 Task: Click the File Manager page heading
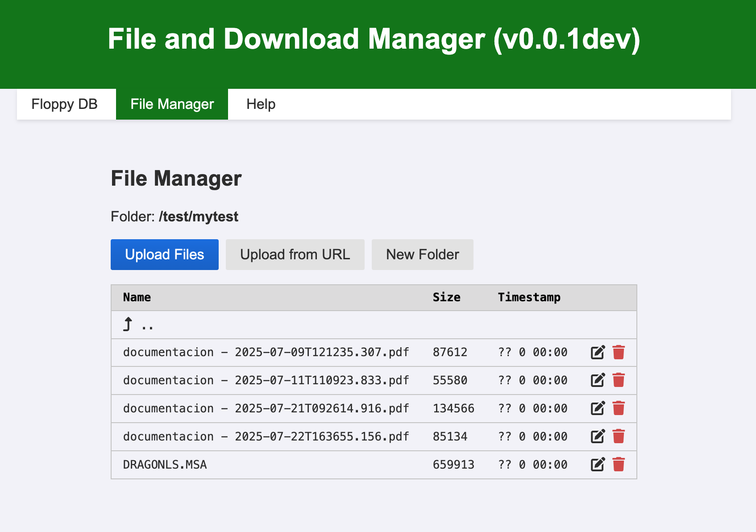point(176,179)
